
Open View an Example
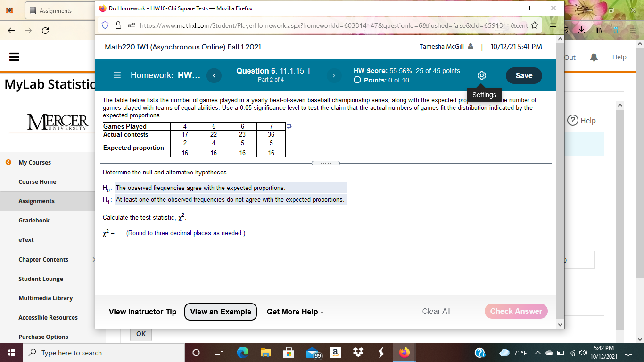click(x=220, y=312)
